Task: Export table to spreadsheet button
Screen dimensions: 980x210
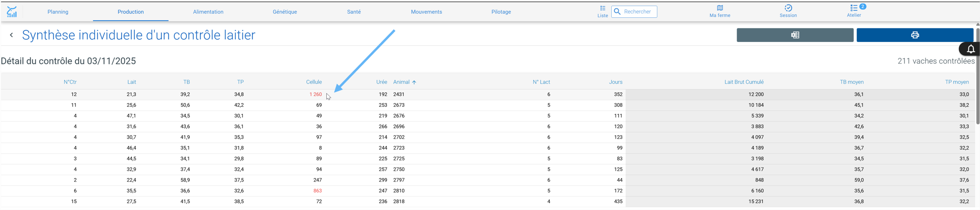Action: pos(795,35)
